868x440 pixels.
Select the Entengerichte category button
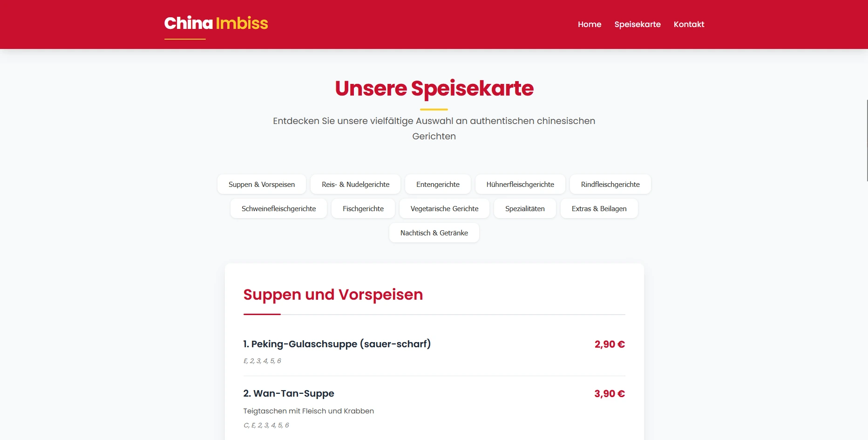(438, 184)
